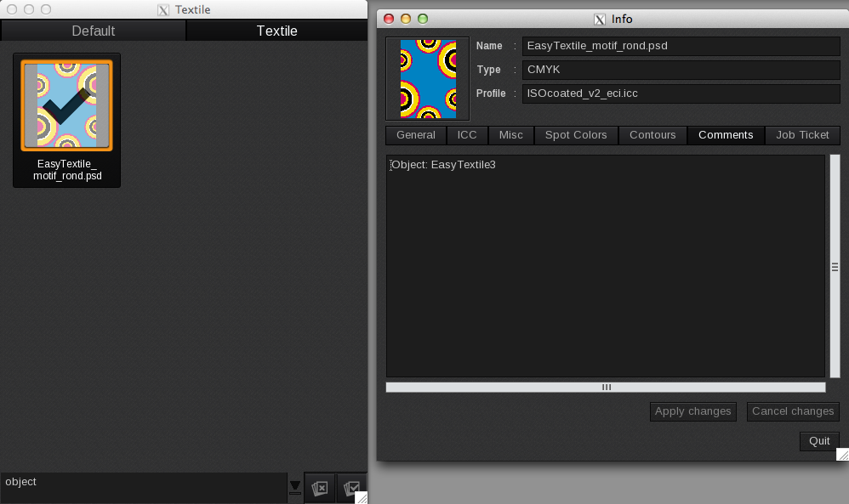The height and width of the screenshot is (504, 849).
Task: Switch to the Default tab
Action: (94, 31)
